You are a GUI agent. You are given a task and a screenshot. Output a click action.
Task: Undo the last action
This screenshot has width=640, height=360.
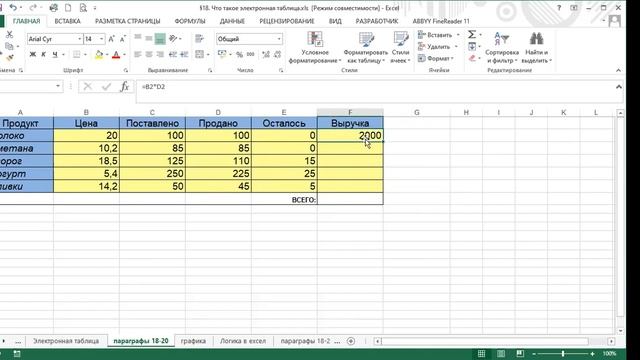(x=13, y=7)
